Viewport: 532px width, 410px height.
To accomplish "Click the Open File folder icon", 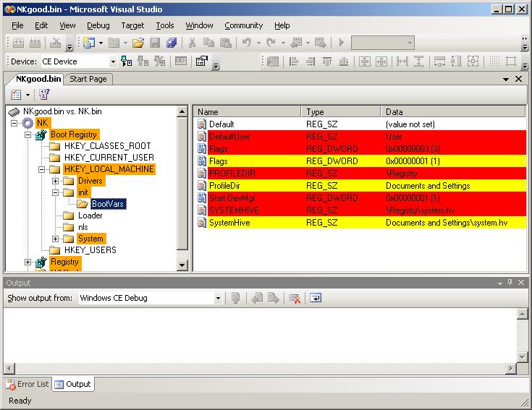I will (138, 43).
